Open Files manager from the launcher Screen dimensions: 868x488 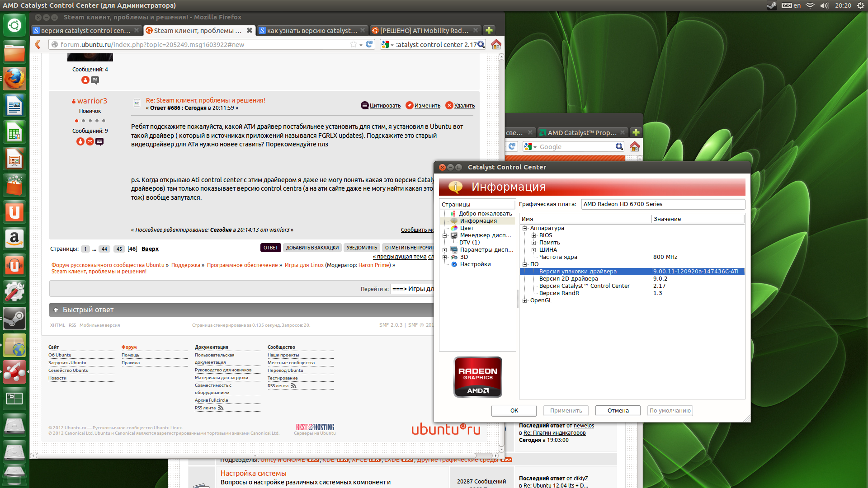coord(14,52)
